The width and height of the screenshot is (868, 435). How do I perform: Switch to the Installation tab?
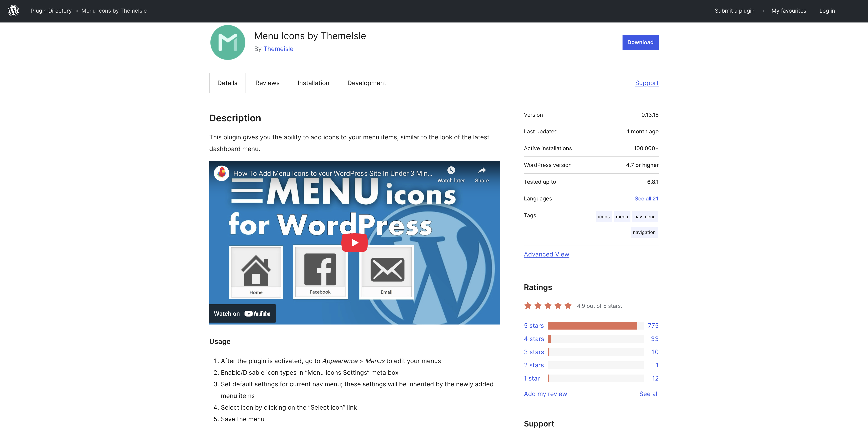313,83
